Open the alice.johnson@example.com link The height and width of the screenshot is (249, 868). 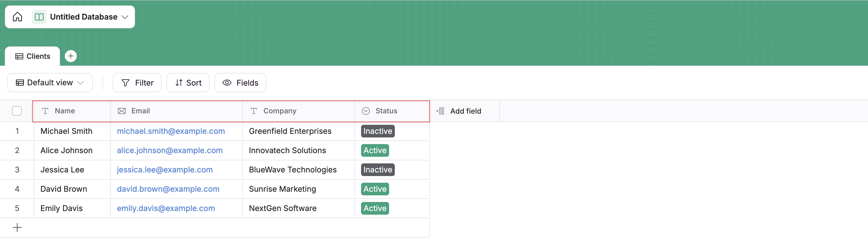point(170,150)
